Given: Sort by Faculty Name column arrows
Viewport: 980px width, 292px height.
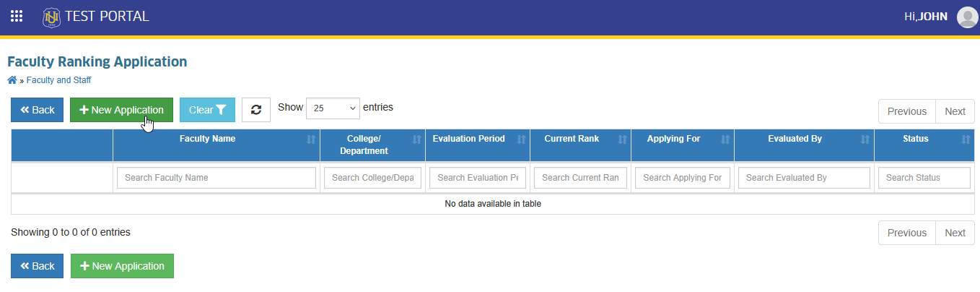Looking at the screenshot, I should point(311,139).
